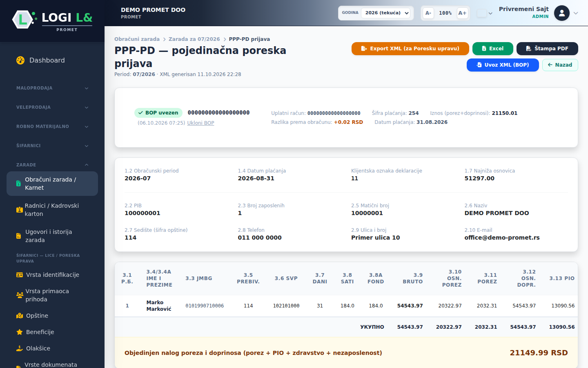Open Beneficije menu item label
This screenshot has width=588, height=368.
point(40,332)
